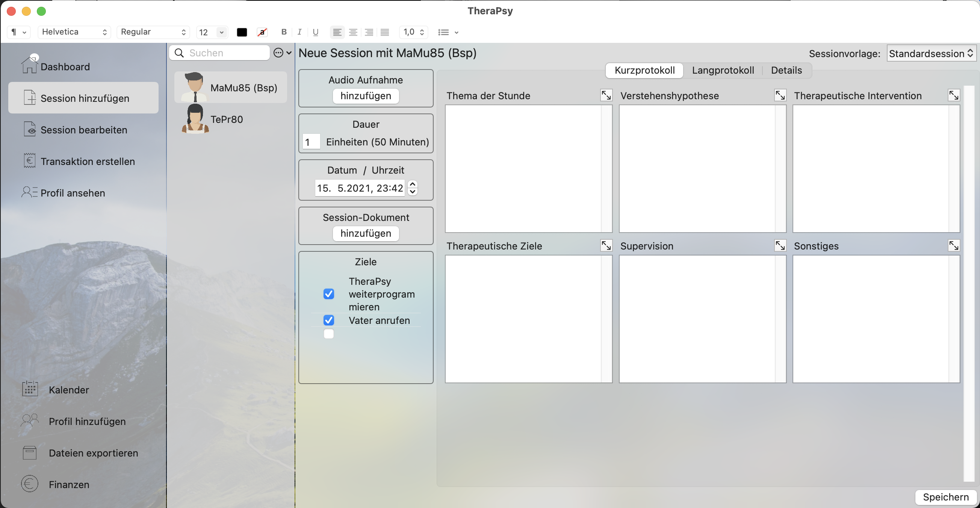Switch to the Details tab

[x=786, y=70]
